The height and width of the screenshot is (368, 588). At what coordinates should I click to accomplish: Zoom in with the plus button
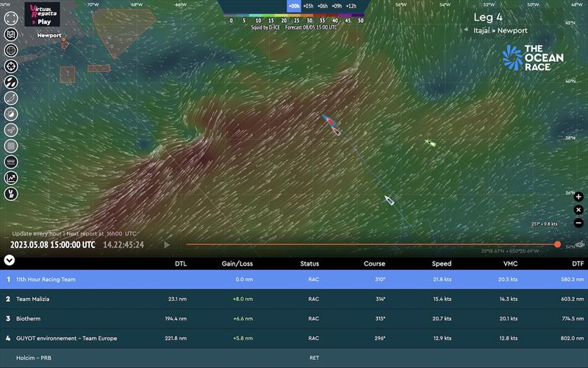point(578,197)
